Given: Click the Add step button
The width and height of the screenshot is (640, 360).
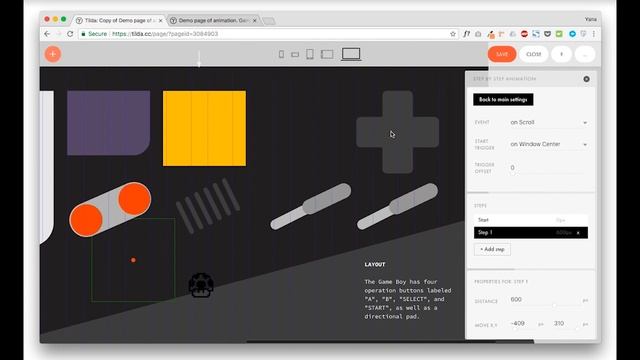Looking at the screenshot, I should (x=492, y=249).
